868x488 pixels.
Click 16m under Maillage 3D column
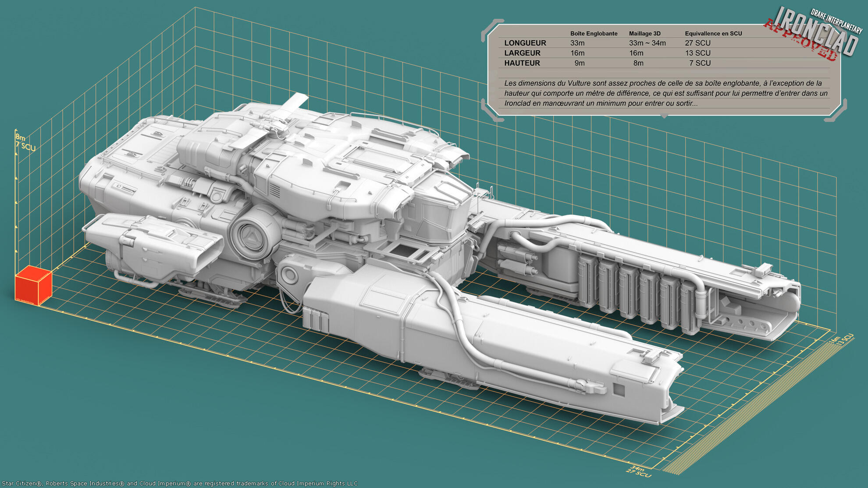coord(636,53)
